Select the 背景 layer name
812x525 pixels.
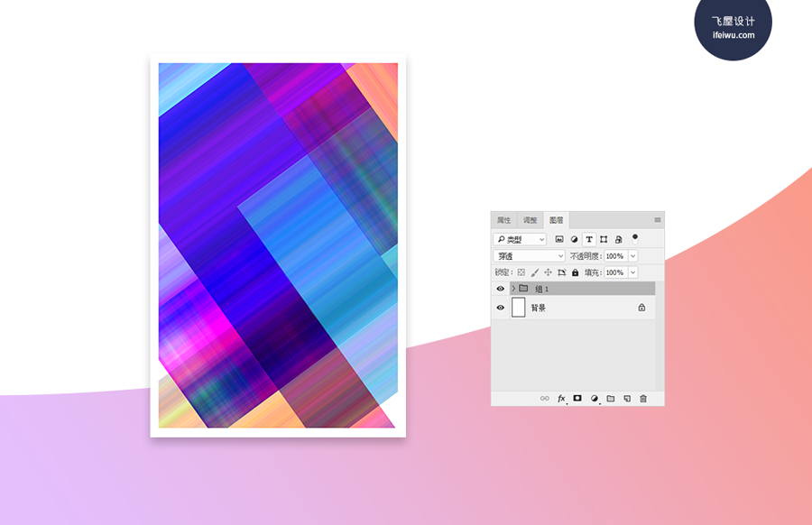pyautogui.click(x=539, y=309)
